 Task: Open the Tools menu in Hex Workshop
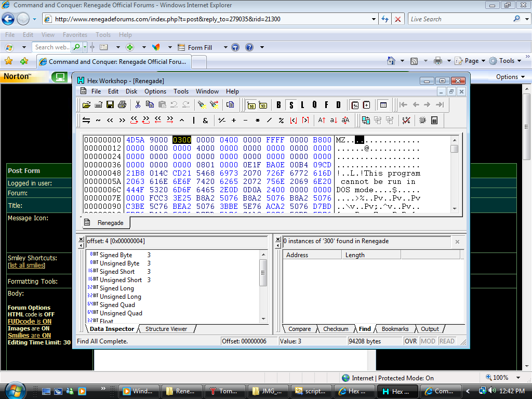point(181,91)
